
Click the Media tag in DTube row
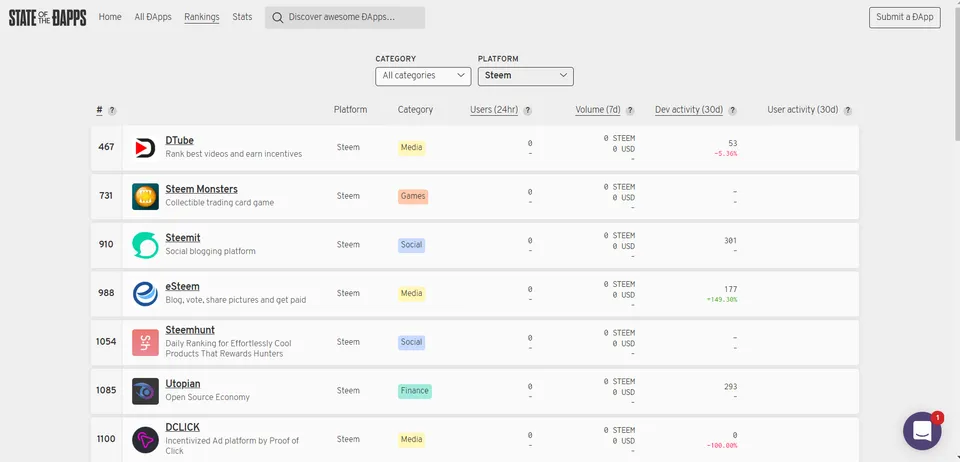click(x=411, y=147)
